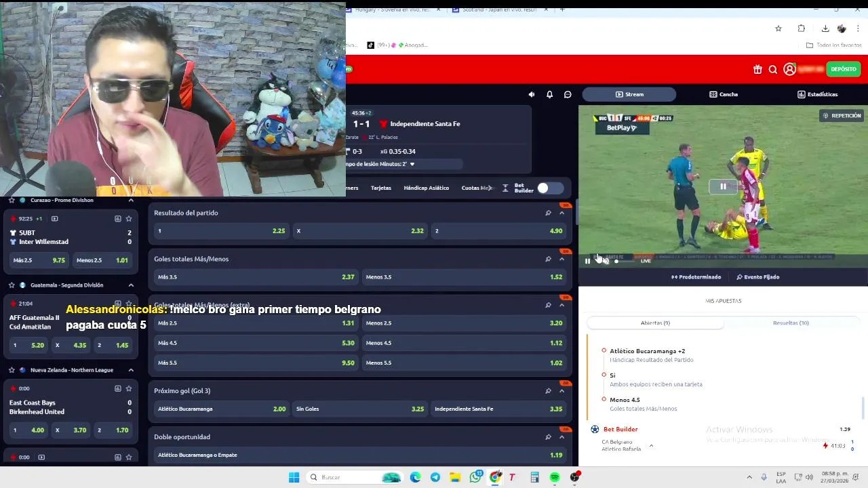Collapse the Guatemala Segunda División league
868x488 pixels.
click(131, 285)
